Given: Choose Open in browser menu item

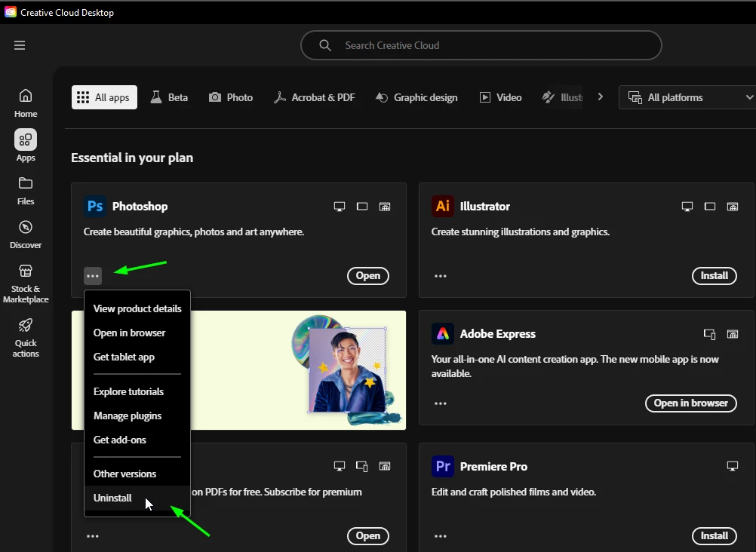Looking at the screenshot, I should [x=137, y=333].
